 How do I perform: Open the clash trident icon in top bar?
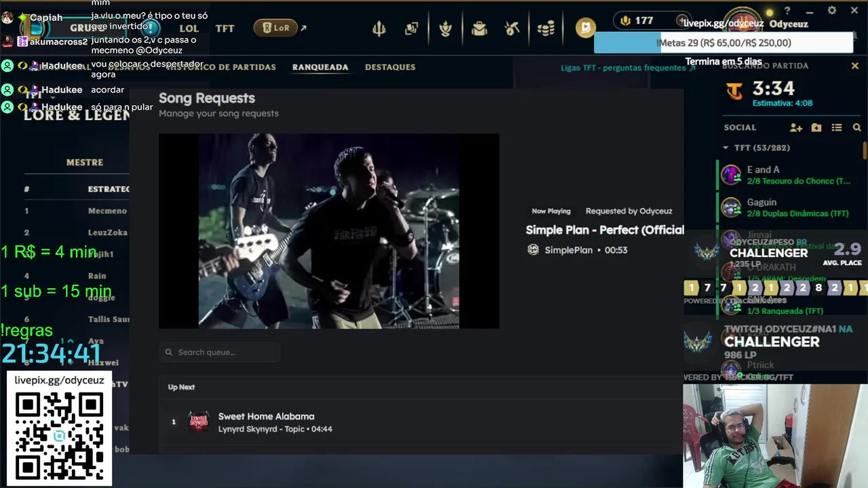[379, 28]
